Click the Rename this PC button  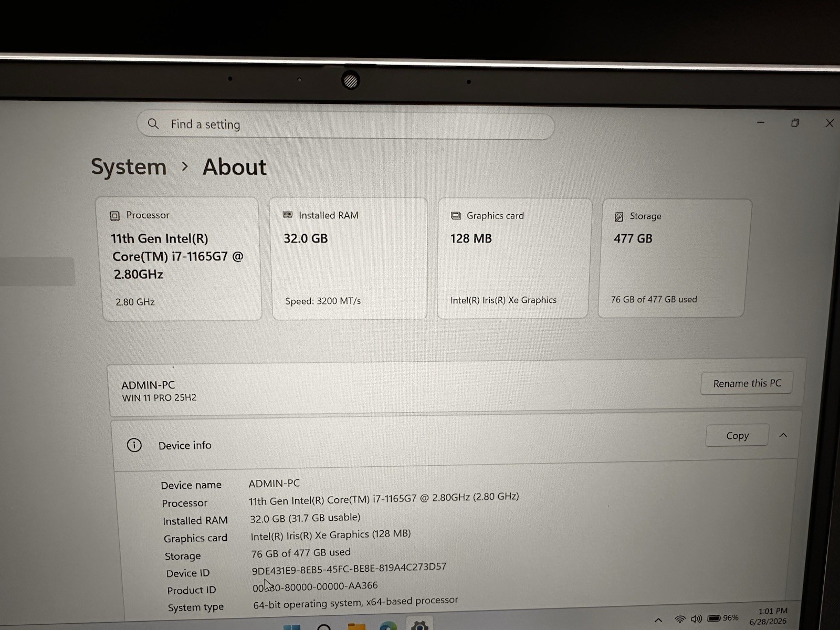[x=747, y=383]
